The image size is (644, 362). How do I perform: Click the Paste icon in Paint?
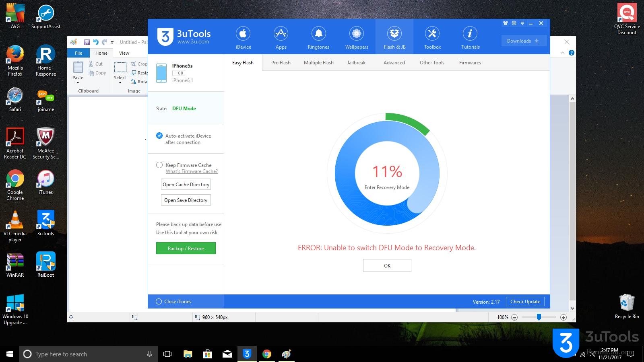78,67
